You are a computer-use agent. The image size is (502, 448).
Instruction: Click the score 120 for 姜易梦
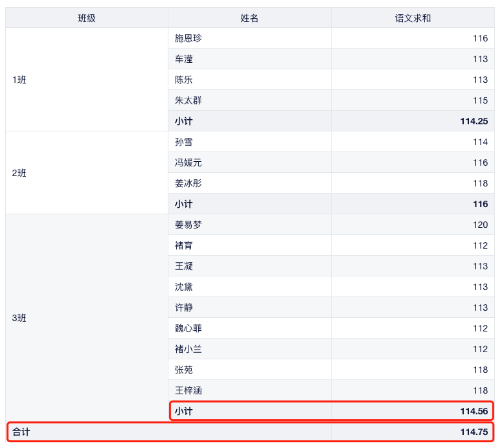[x=479, y=225]
